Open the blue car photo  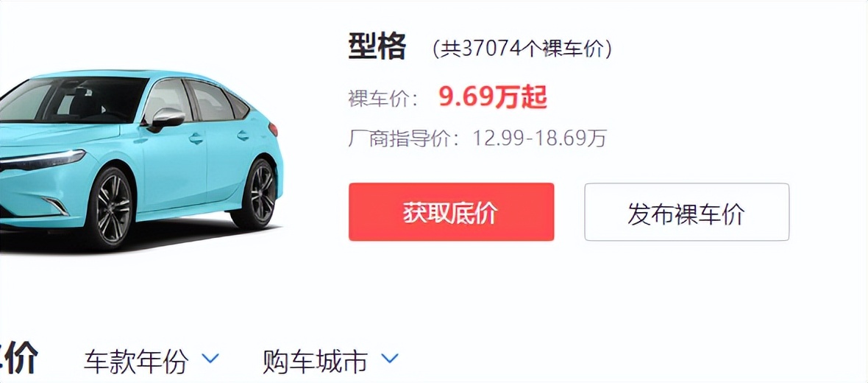(141, 160)
